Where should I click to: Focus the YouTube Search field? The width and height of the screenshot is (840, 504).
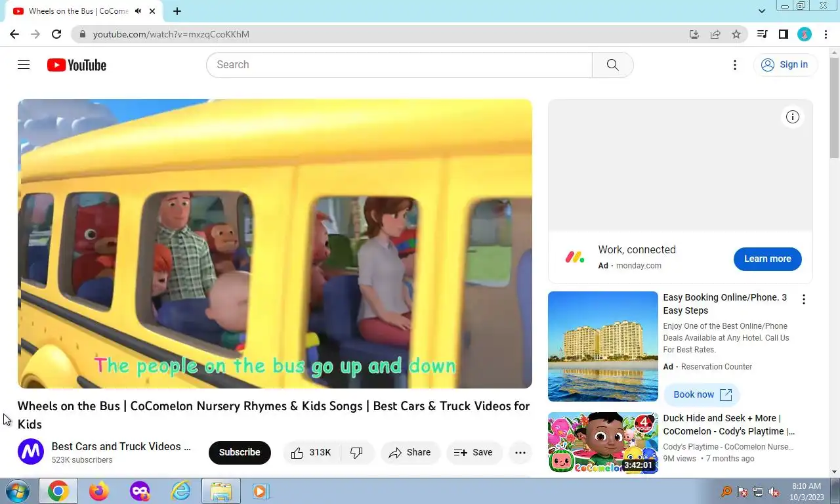pyautogui.click(x=399, y=65)
